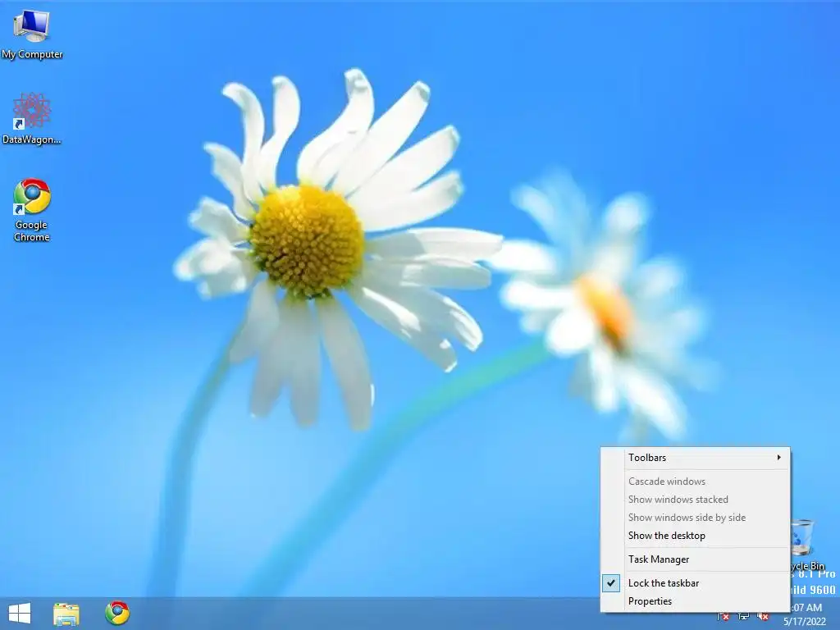Open the Windows Start button
The image size is (840, 630).
pyautogui.click(x=20, y=614)
